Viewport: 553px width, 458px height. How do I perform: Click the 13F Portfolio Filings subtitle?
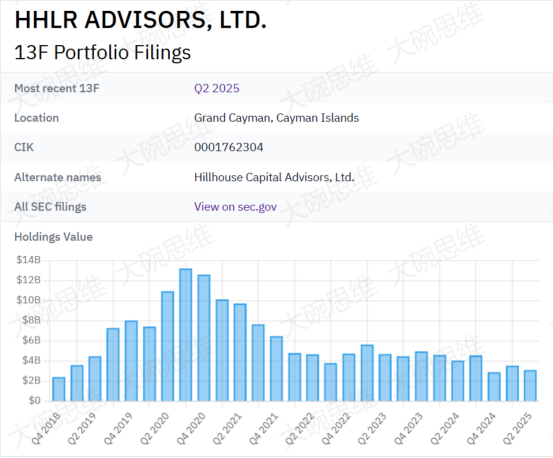click(x=102, y=53)
